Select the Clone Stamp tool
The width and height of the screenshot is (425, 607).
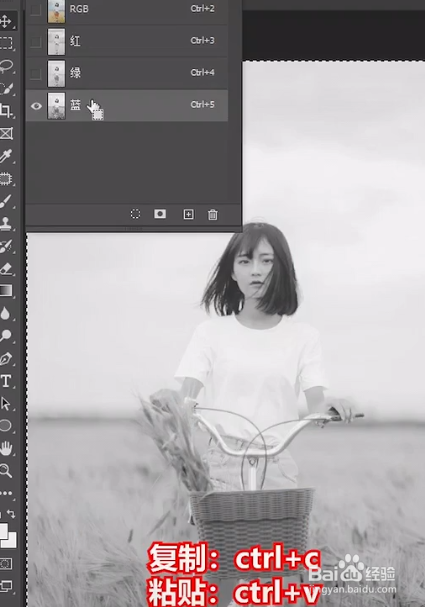click(5, 223)
